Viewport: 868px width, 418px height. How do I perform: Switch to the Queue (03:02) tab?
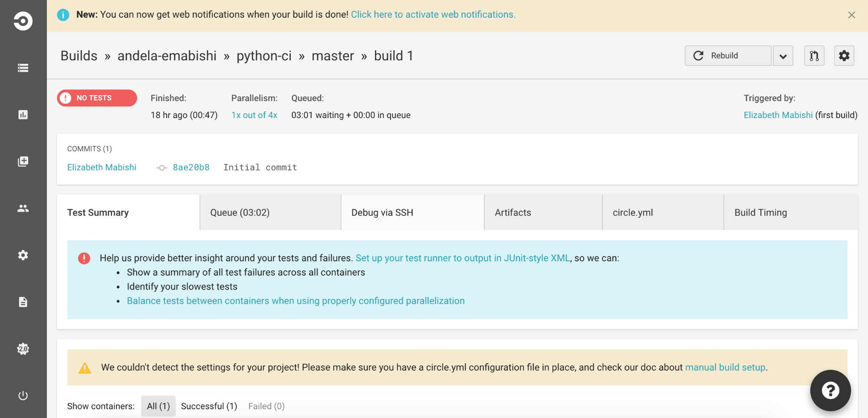coord(270,212)
